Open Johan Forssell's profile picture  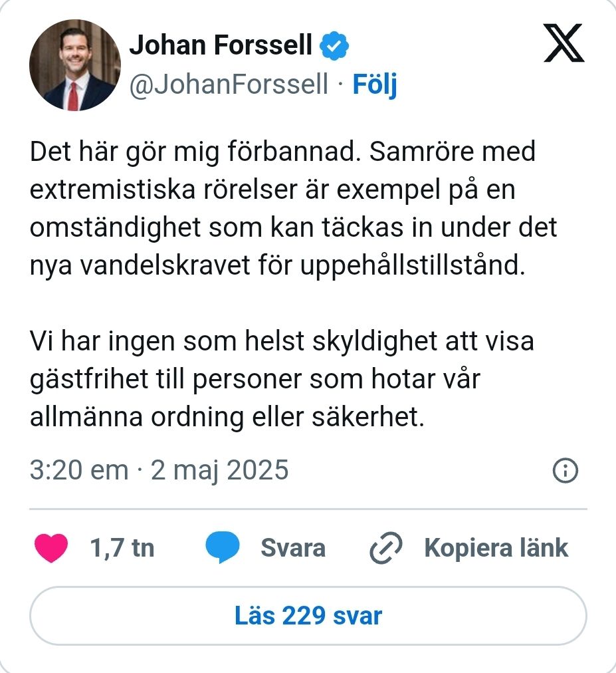click(x=75, y=65)
